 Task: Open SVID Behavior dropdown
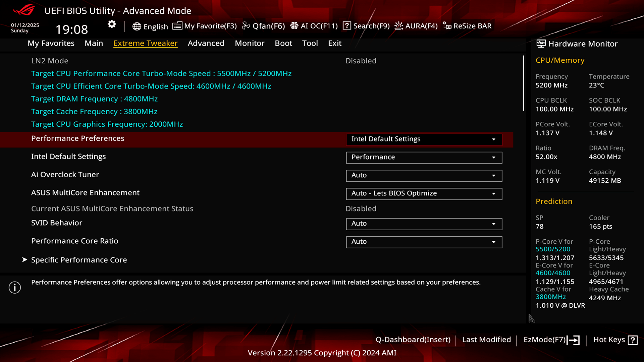pos(424,224)
